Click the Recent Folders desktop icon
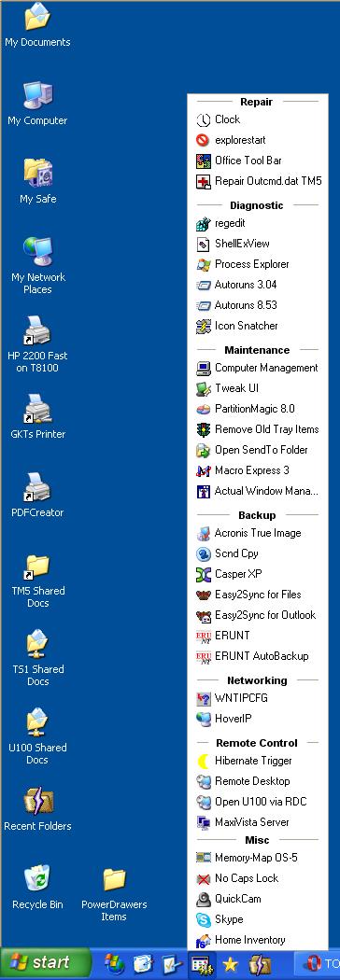Screen dimensions: 340x980 [37, 809]
